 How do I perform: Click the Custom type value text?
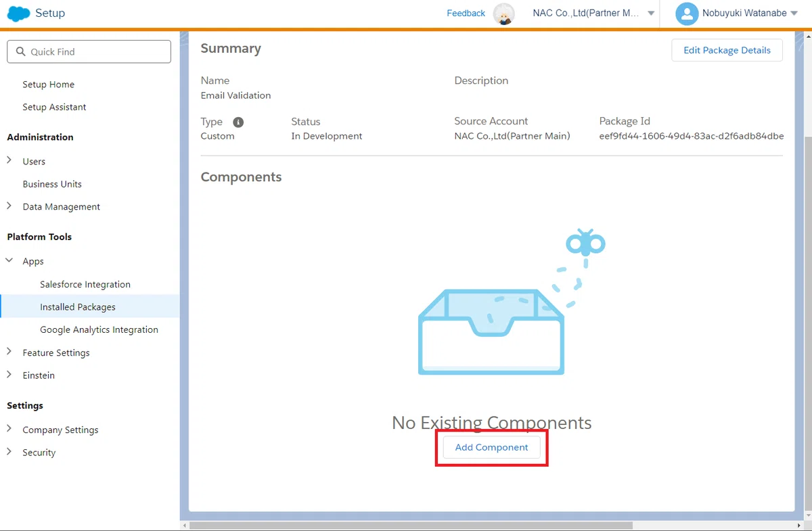click(217, 136)
